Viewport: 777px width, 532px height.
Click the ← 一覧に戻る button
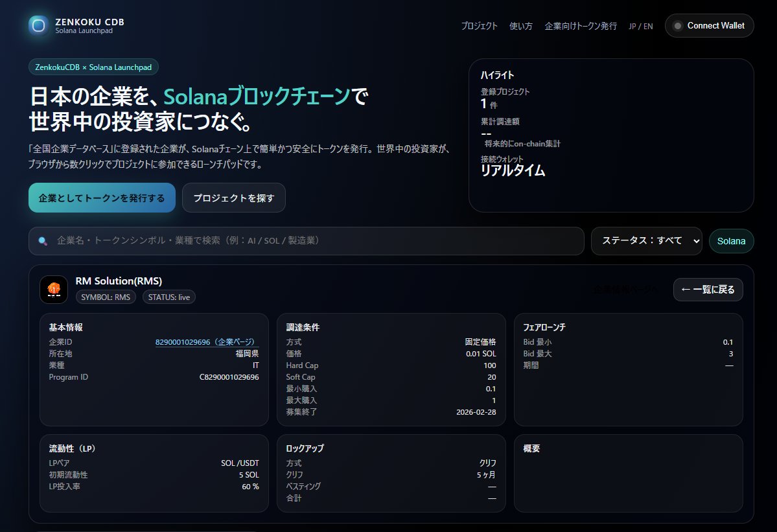click(x=708, y=289)
